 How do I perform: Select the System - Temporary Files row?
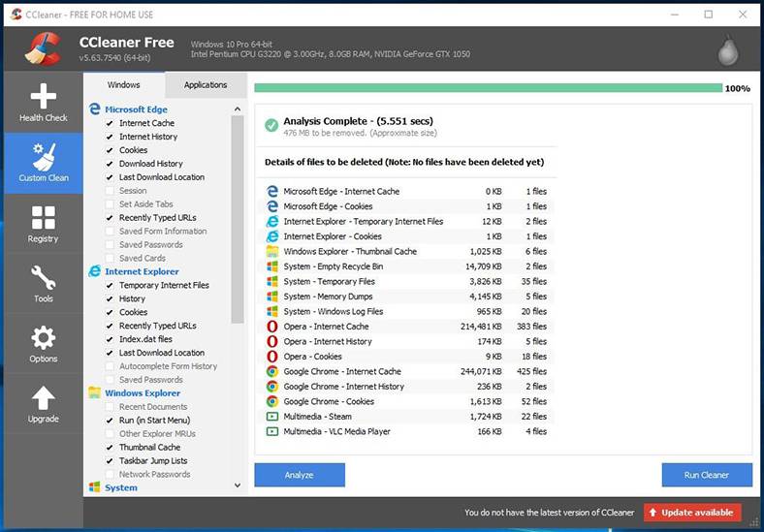407,282
